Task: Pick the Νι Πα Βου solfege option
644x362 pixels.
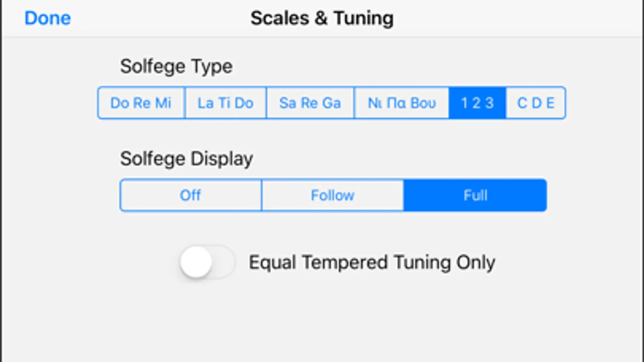Action: tap(402, 103)
